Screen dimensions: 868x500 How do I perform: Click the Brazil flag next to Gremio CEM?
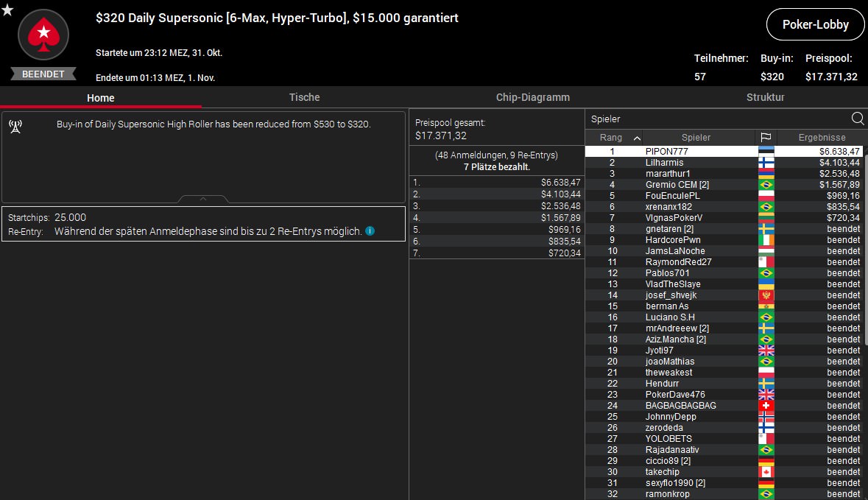tap(766, 184)
